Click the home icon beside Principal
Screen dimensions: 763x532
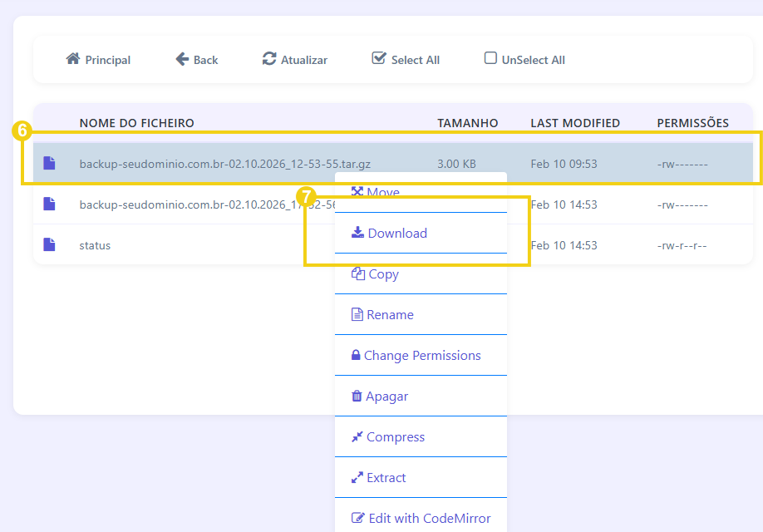(x=71, y=59)
